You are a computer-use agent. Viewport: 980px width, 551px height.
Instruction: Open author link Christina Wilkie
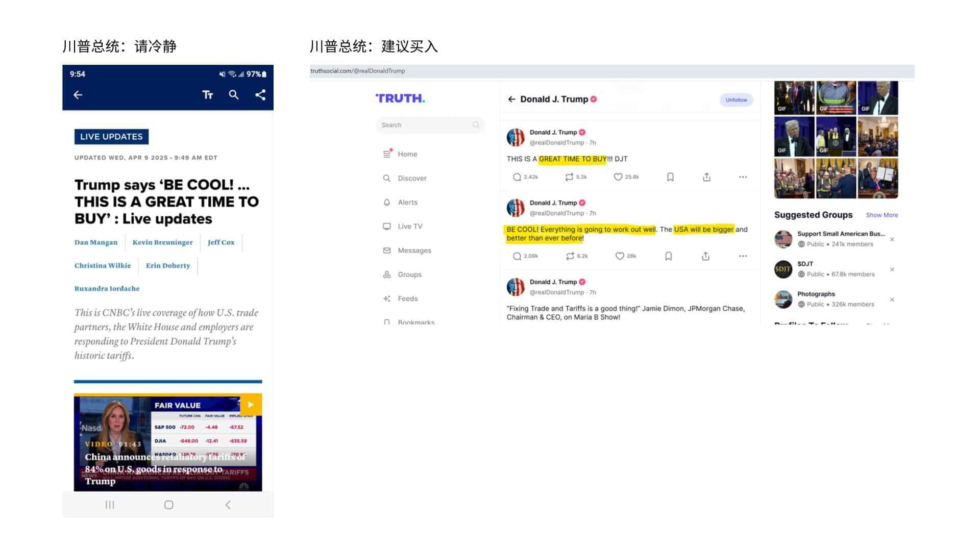103,265
